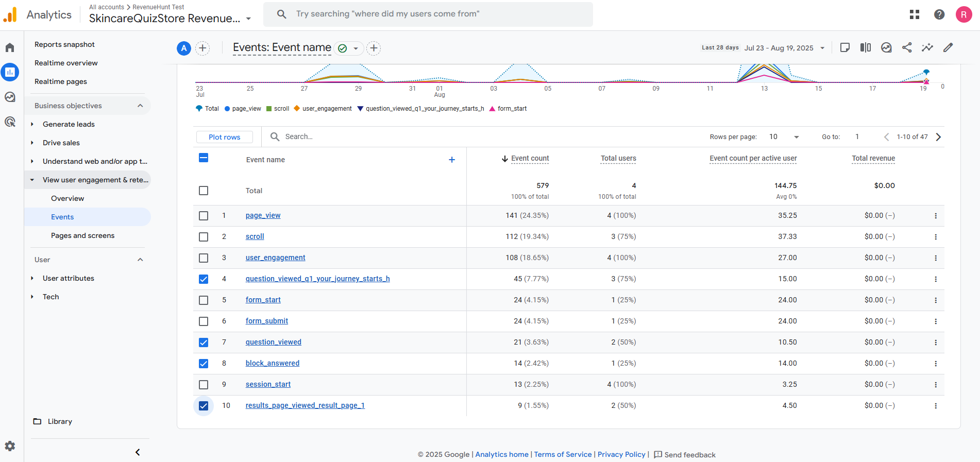Collapse the left navigation panel
Screen dimensions: 980x462
[138, 452]
